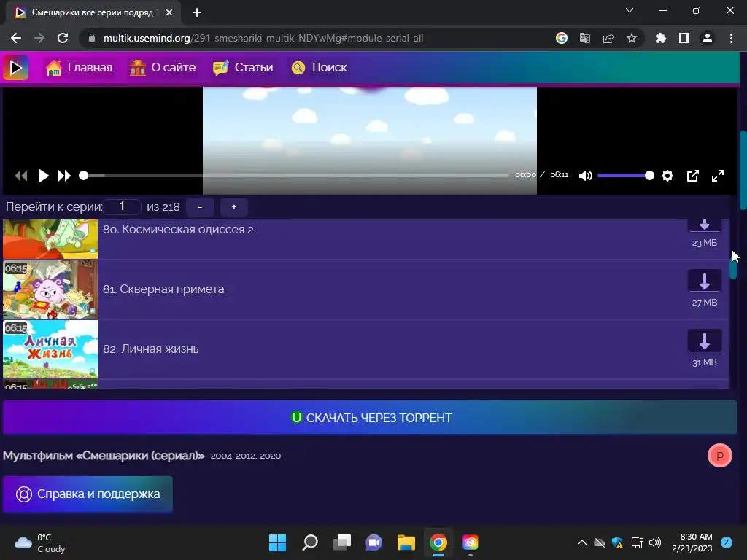This screenshot has height=560, width=747.
Task: Download episode 82 (31 MB)
Action: (705, 341)
